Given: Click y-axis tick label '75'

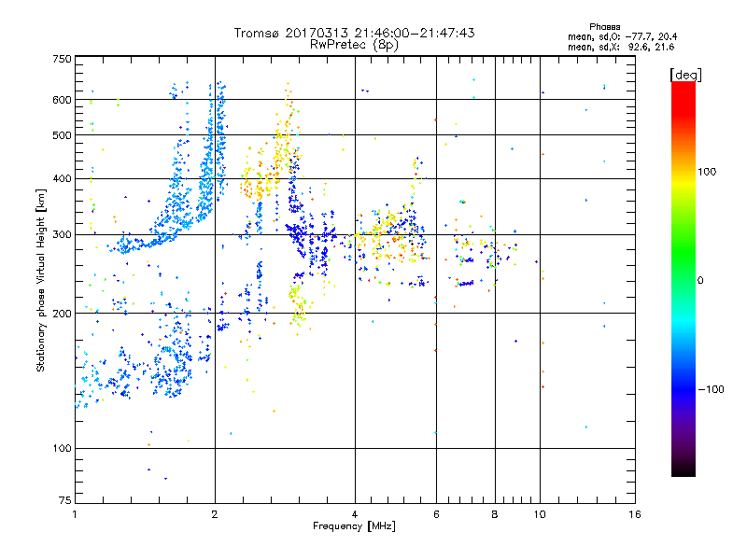Looking at the screenshot, I should click(x=65, y=500).
